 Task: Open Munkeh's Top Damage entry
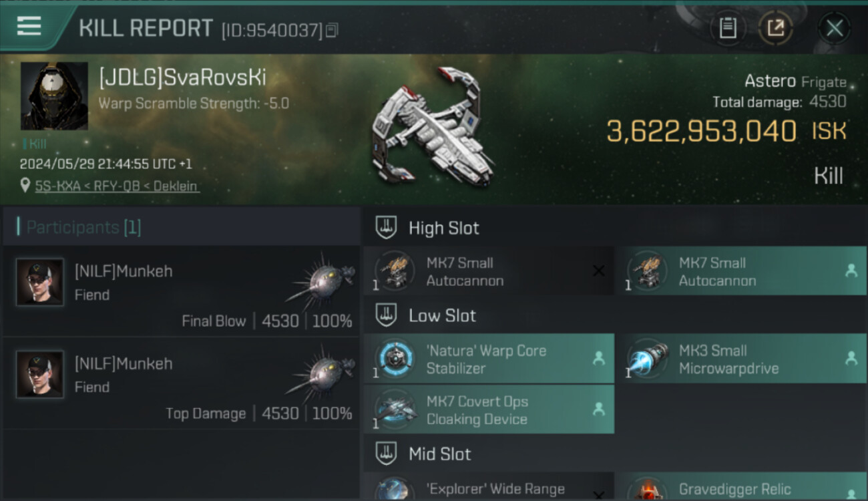[182, 383]
